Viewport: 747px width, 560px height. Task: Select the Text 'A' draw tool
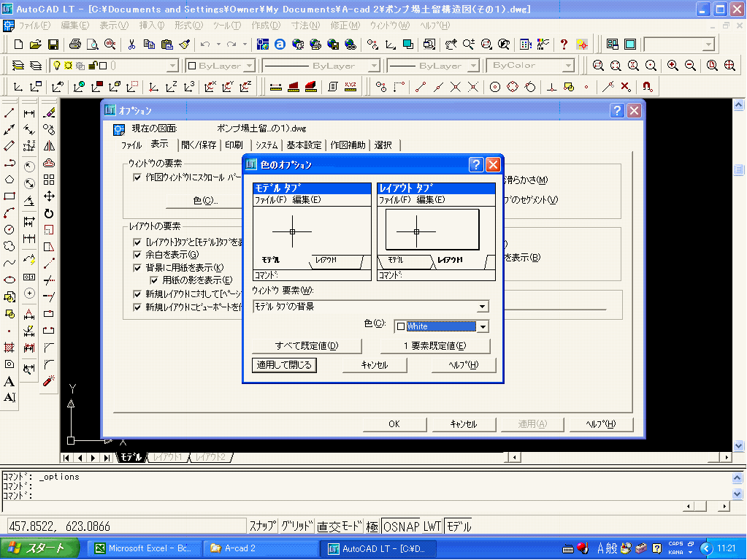9,381
